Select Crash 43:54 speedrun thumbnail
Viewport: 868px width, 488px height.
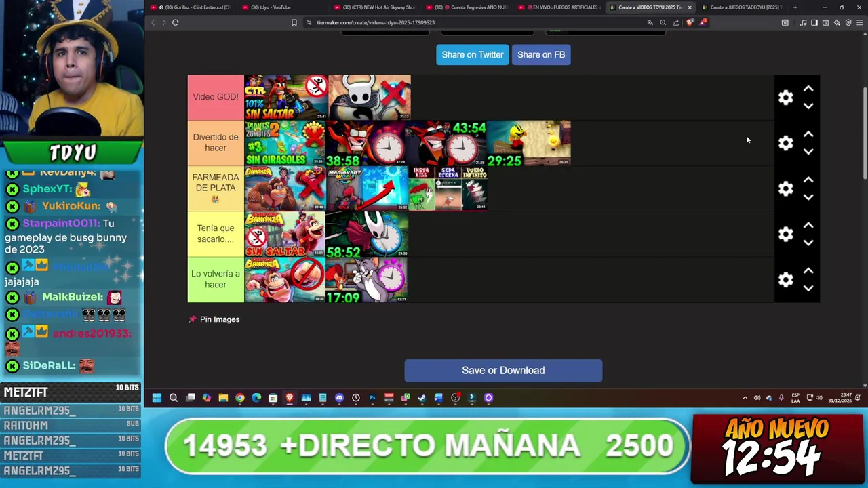[x=447, y=143]
